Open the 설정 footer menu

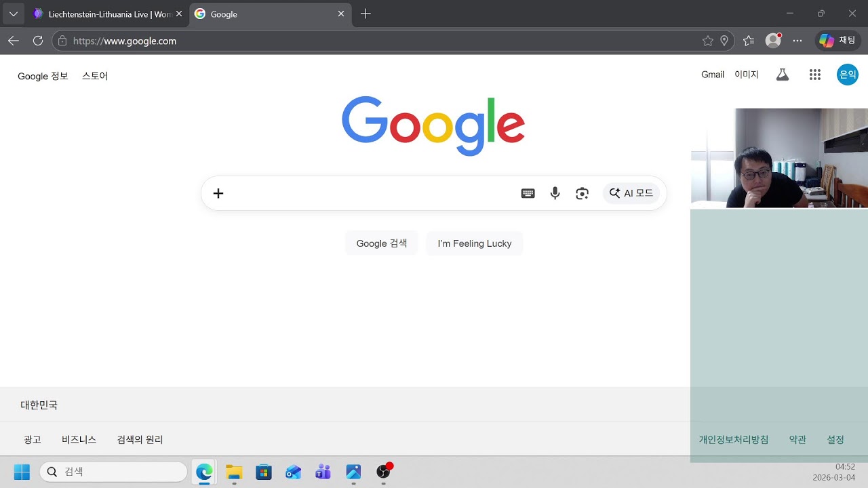835,439
